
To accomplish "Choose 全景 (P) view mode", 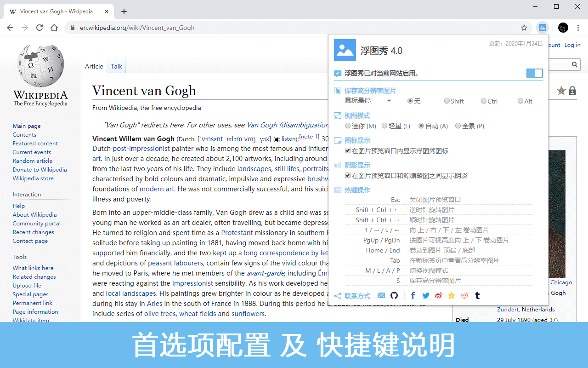I will coord(458,126).
